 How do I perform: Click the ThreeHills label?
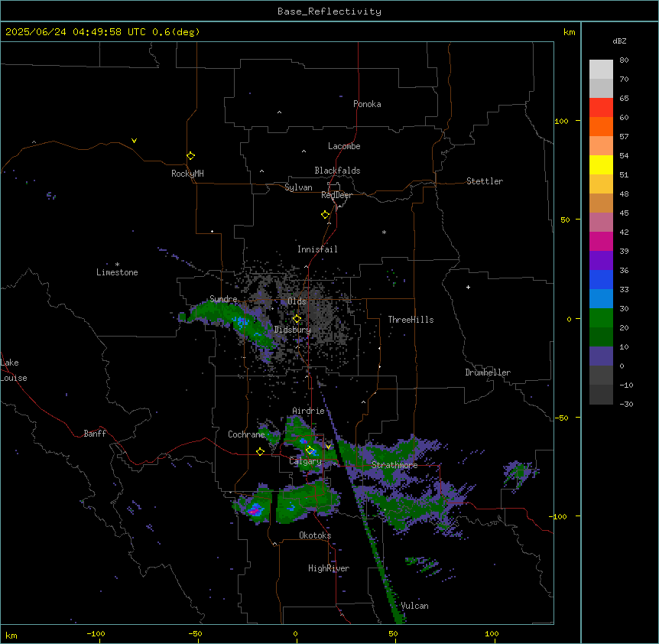click(411, 320)
